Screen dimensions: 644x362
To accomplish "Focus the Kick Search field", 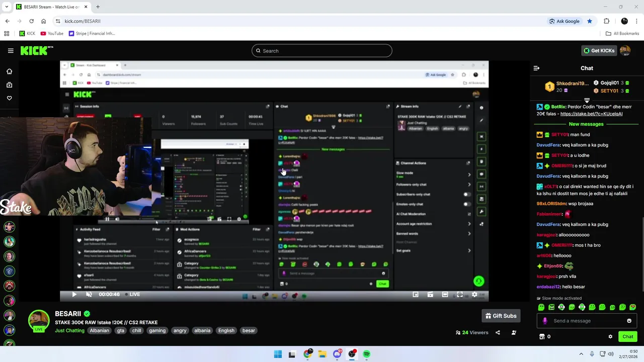I will [x=322, y=51].
